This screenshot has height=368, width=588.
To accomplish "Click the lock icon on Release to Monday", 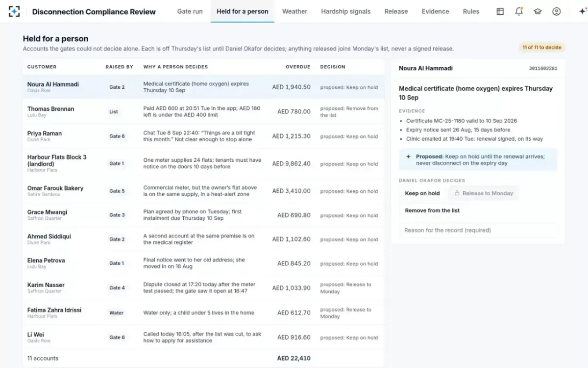I will 457,193.
